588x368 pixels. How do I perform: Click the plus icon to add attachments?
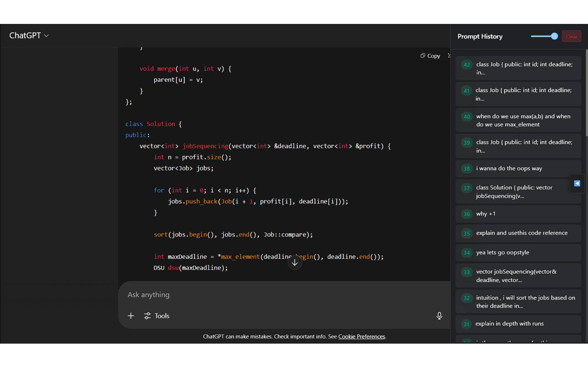tap(131, 316)
